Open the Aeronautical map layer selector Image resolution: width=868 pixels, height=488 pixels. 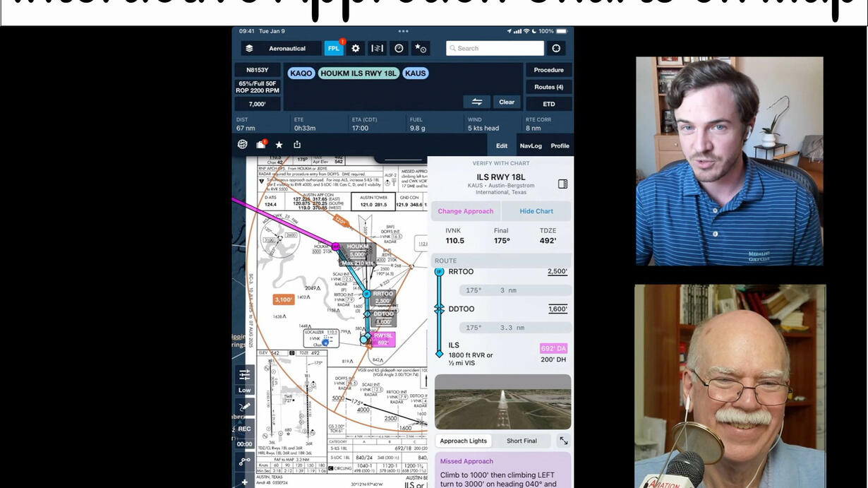pos(280,48)
